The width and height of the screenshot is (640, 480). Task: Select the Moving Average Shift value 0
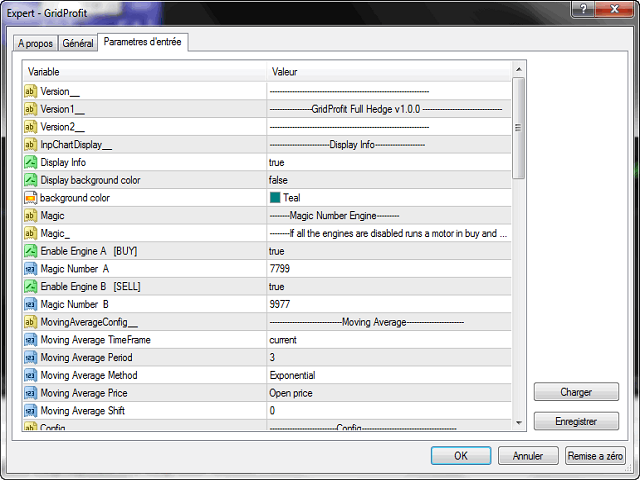click(272, 411)
